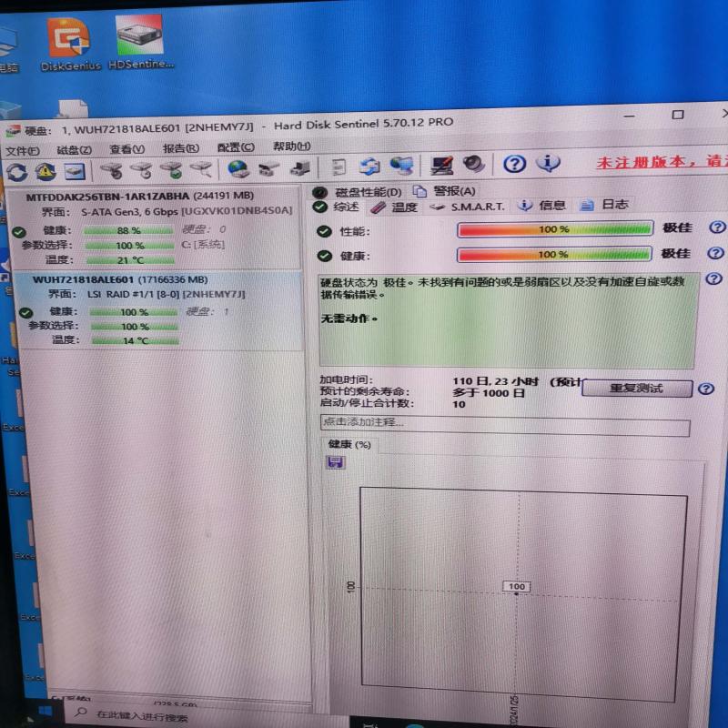Click the 21 °C temperature bar
This screenshot has width=728, height=728.
tap(130, 260)
